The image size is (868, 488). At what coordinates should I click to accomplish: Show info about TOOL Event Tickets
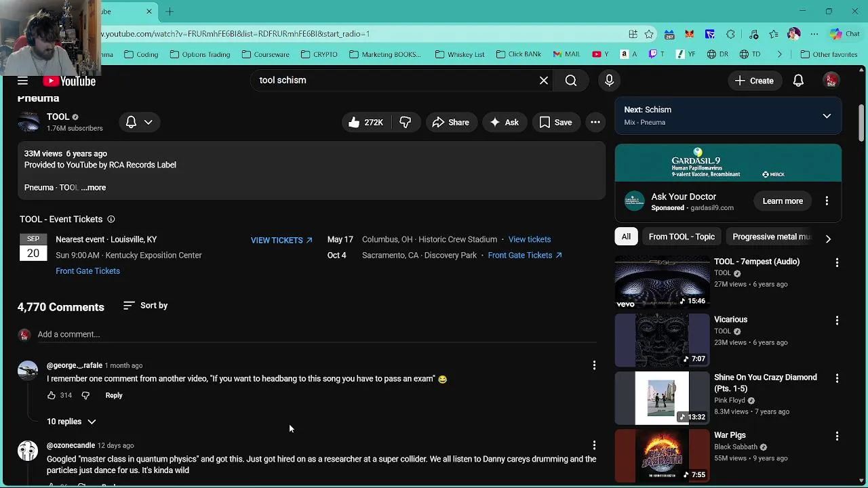(x=111, y=219)
